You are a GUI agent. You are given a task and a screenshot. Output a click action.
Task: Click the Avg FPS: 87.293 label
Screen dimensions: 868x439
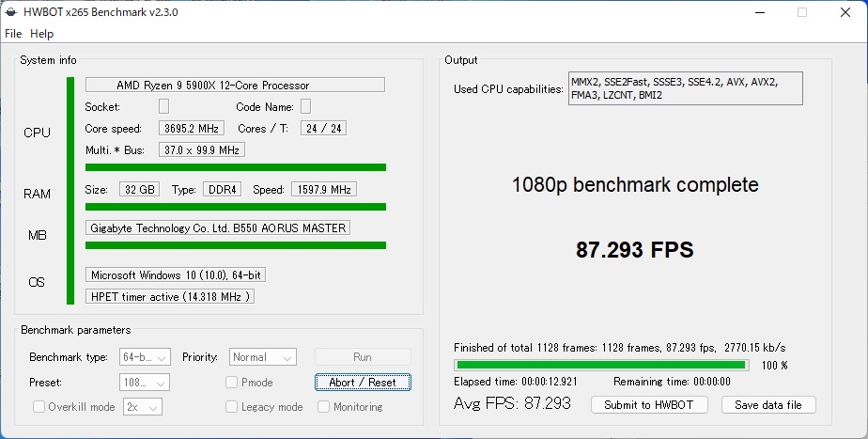tap(512, 403)
